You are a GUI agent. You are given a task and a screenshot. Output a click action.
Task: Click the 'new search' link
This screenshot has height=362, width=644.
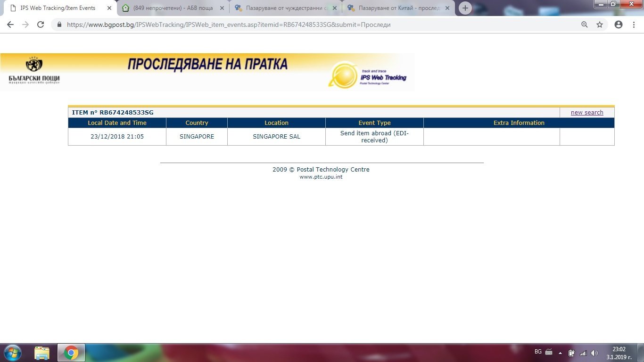coord(587,113)
